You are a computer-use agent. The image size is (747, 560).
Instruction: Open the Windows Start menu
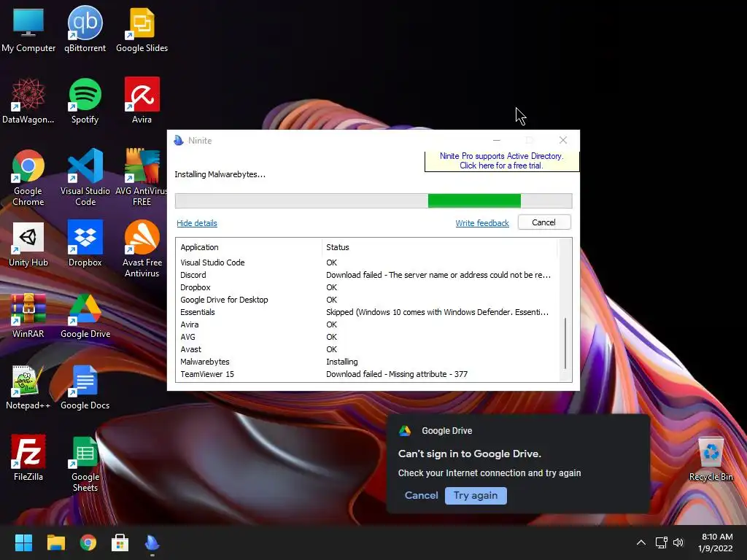tap(23, 542)
